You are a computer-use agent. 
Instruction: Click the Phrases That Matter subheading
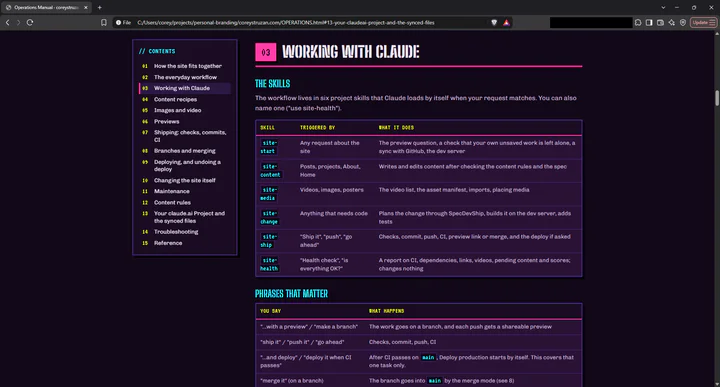click(x=292, y=294)
